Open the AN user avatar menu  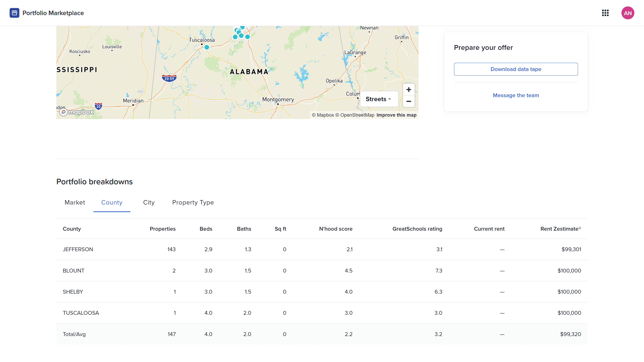pyautogui.click(x=627, y=13)
